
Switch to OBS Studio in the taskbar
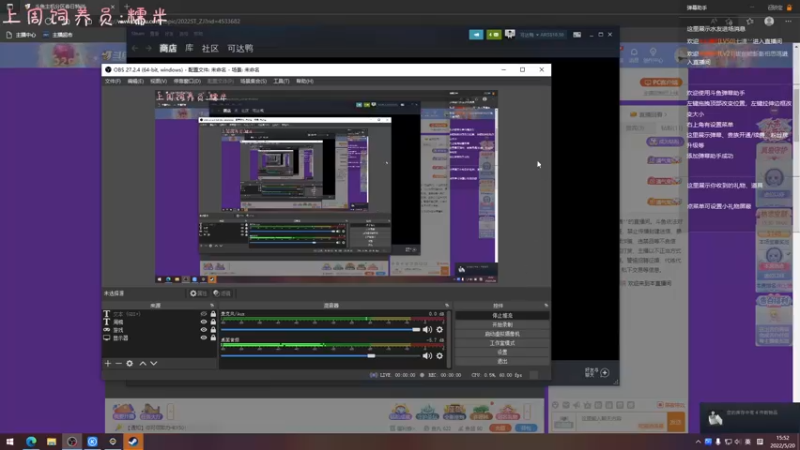[72, 441]
